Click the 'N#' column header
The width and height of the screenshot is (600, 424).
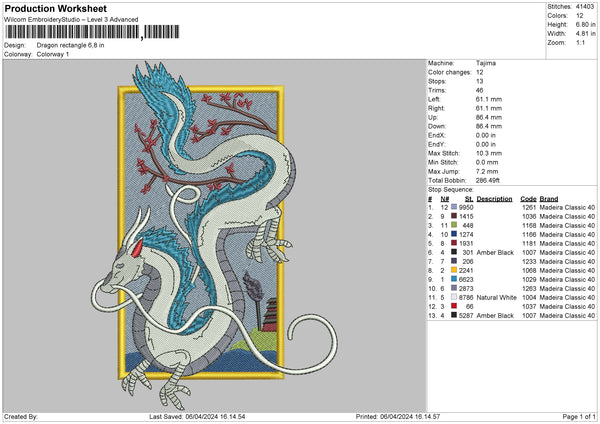pyautogui.click(x=445, y=199)
